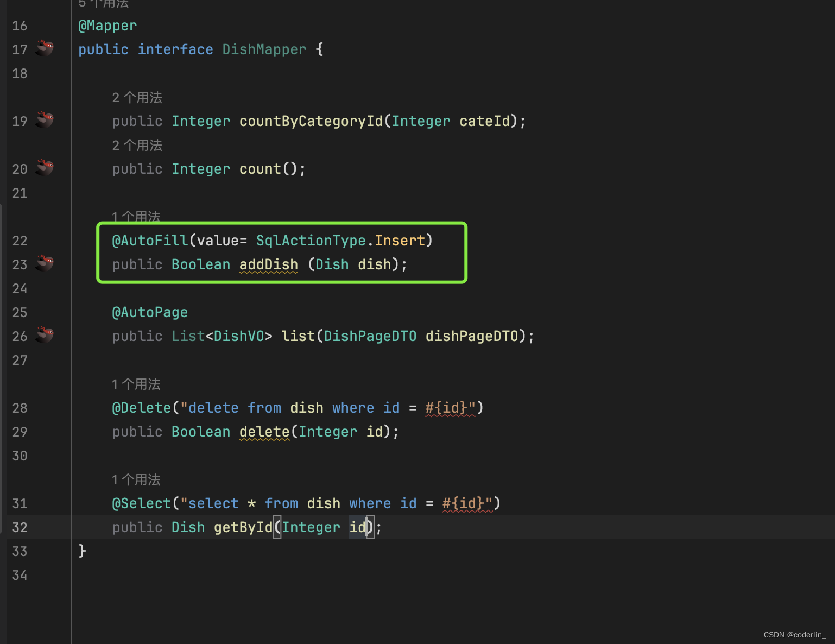Click the DishPageDTO parameter type

click(370, 336)
